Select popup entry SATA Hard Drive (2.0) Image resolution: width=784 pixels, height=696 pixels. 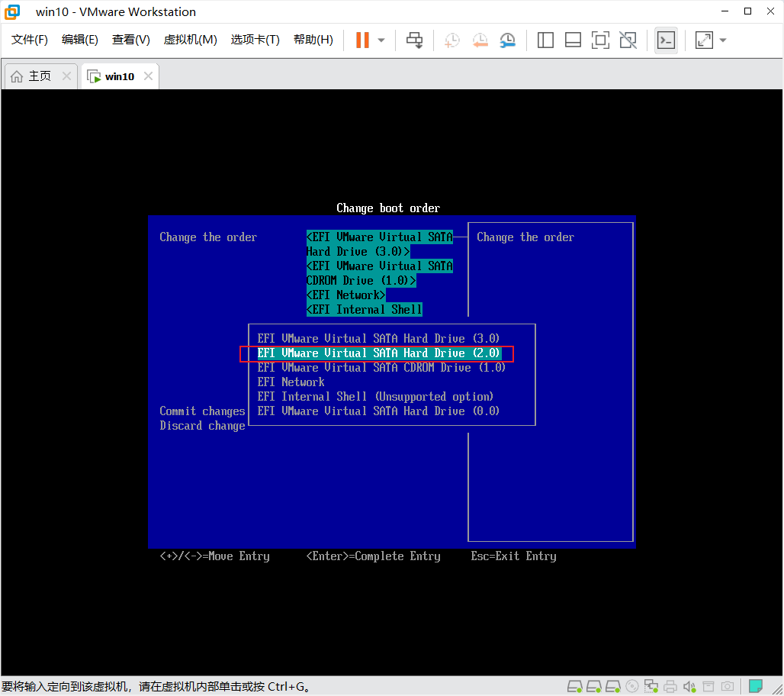(x=378, y=353)
